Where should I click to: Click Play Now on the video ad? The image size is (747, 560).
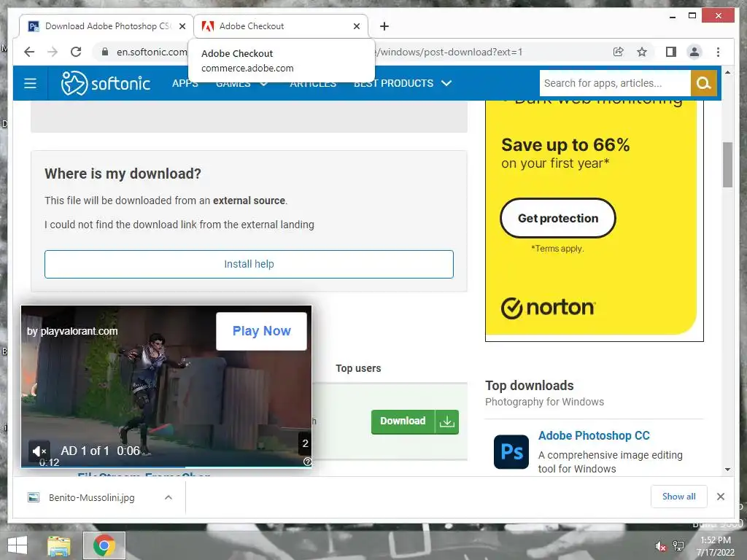[x=262, y=331]
